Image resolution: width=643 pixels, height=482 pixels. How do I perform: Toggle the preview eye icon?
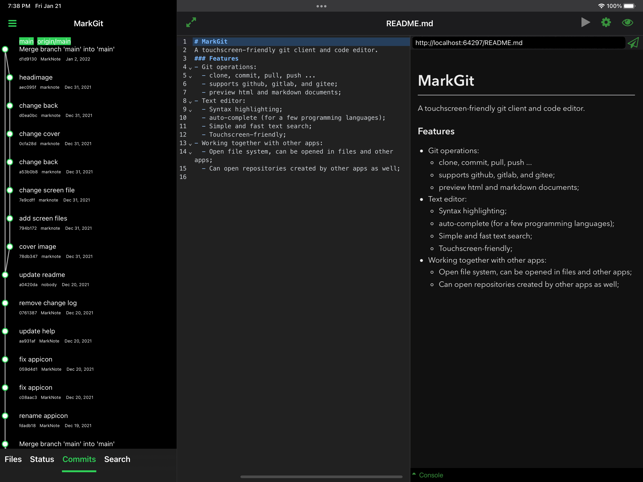click(627, 23)
